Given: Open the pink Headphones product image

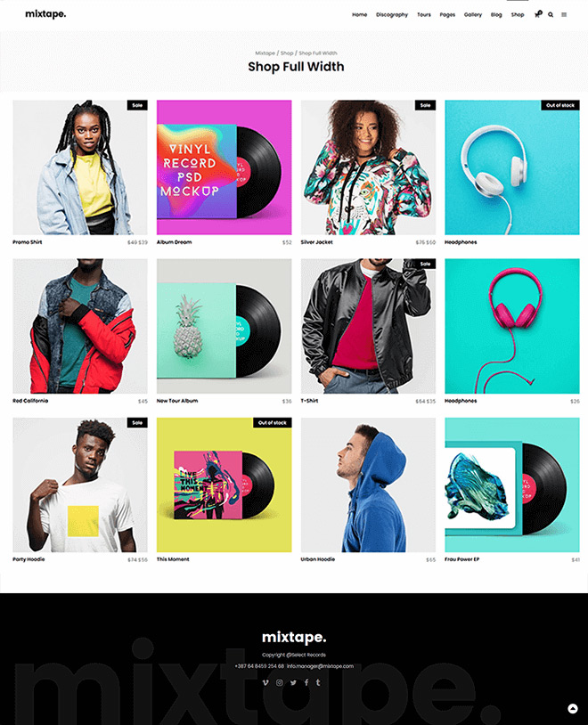Looking at the screenshot, I should point(512,326).
